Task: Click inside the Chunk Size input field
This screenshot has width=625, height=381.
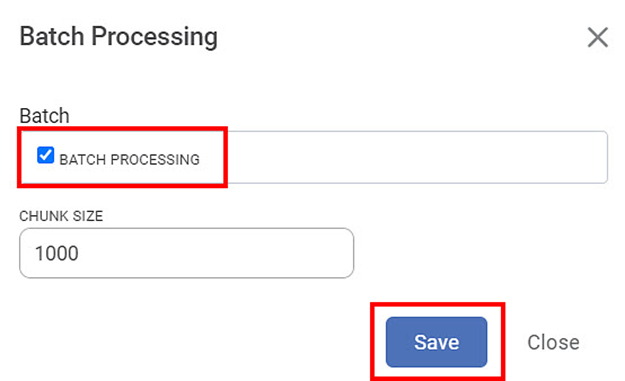Action: coord(187,253)
